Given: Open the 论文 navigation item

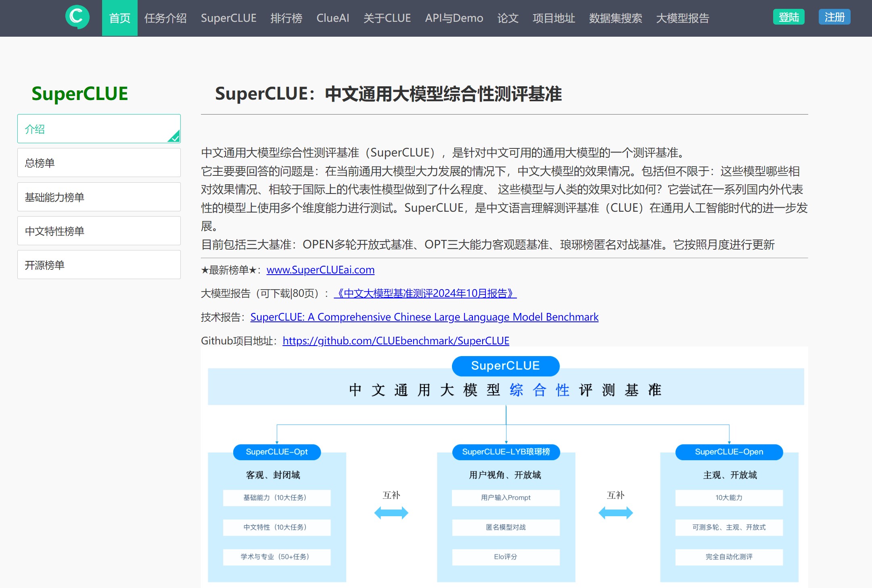Looking at the screenshot, I should (x=507, y=18).
